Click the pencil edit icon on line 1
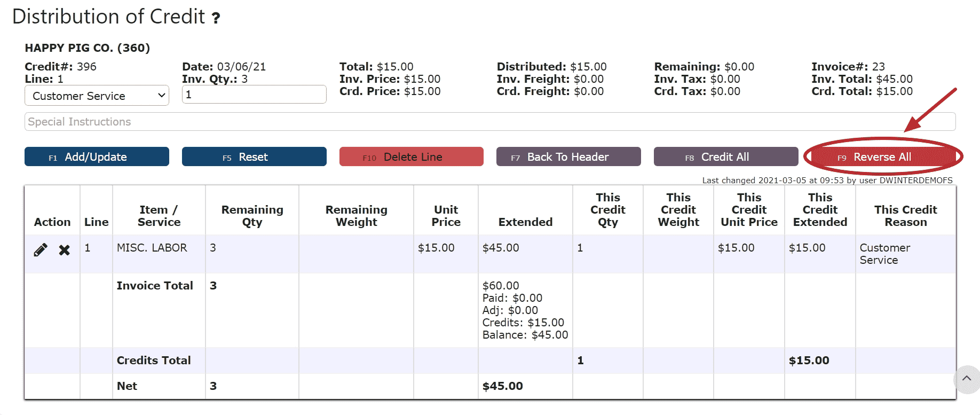Viewport: 980px width, 415px height. (41, 249)
